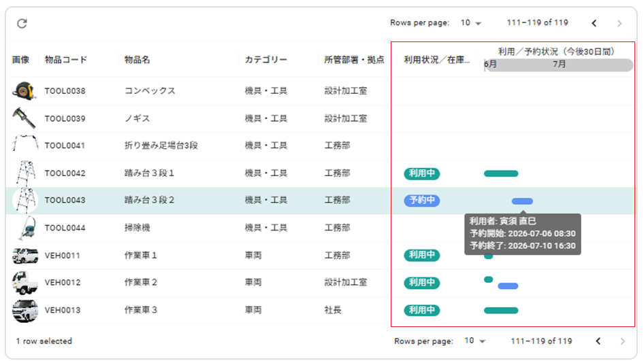Open thumbnail of VEH0013 van
Image resolution: width=644 pixels, height=361 pixels.
pos(25,311)
